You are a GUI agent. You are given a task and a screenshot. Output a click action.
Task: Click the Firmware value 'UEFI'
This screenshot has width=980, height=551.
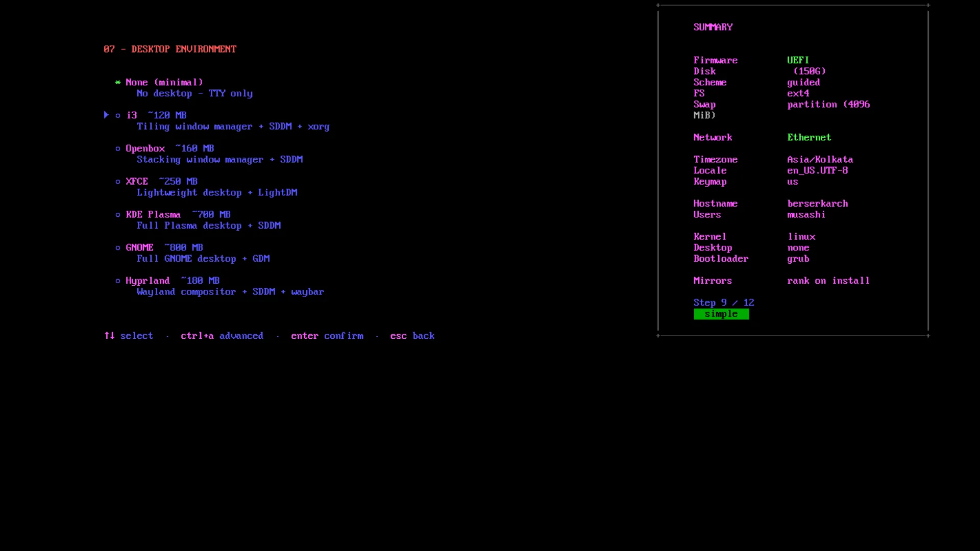798,61
